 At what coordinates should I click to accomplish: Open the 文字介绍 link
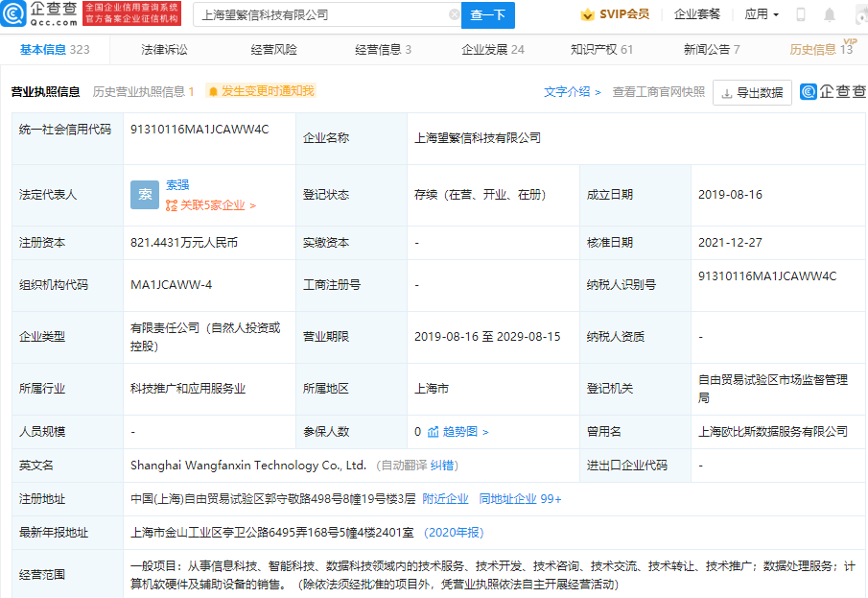point(572,92)
